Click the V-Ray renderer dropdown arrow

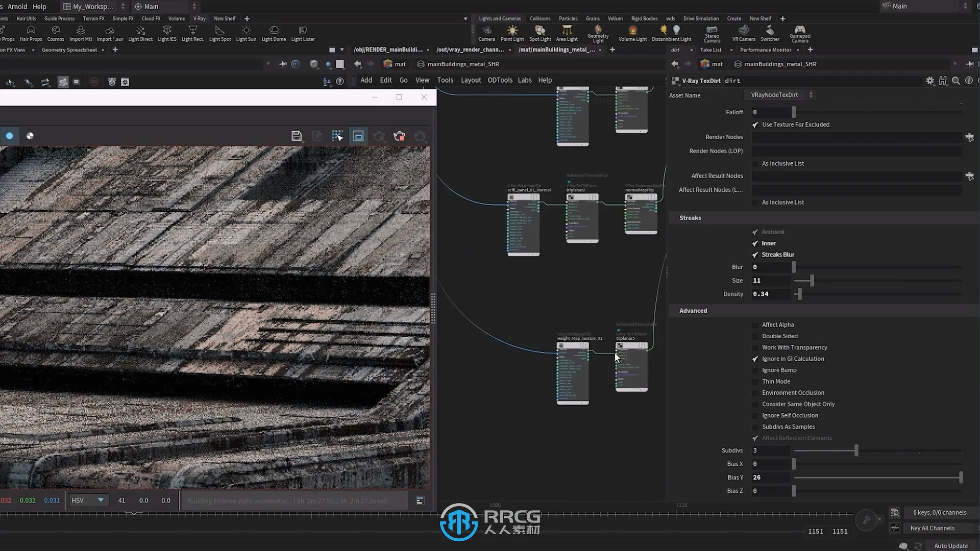pyautogui.click(x=812, y=94)
